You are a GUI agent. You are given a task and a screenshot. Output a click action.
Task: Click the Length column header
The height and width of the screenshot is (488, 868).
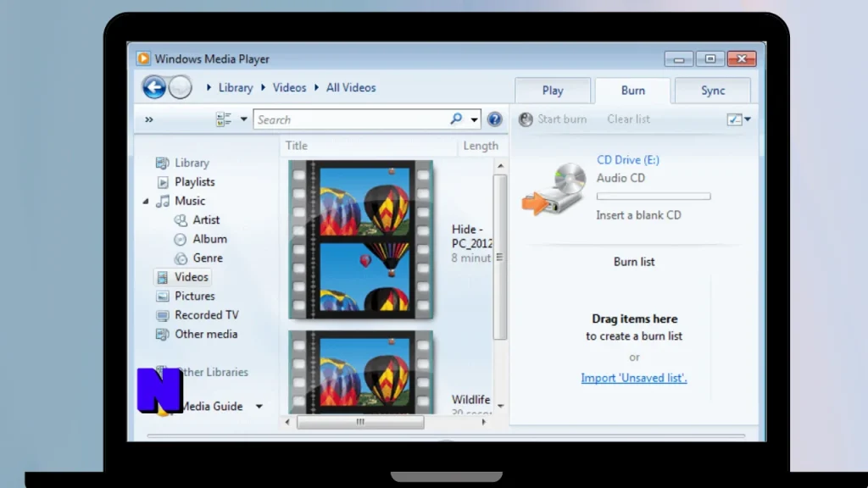point(481,146)
